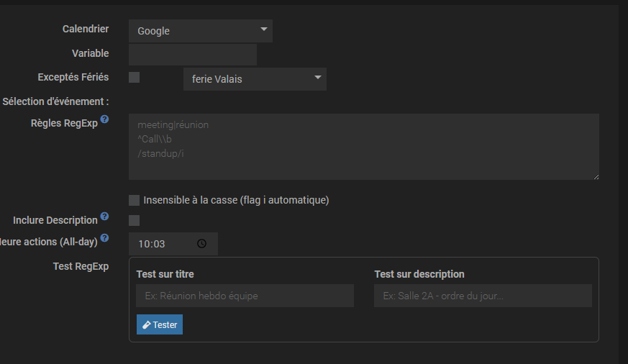Viewport: 628px width, 364px height.
Task: Enable the Exceptés Fériés checkbox
Action: click(x=134, y=78)
